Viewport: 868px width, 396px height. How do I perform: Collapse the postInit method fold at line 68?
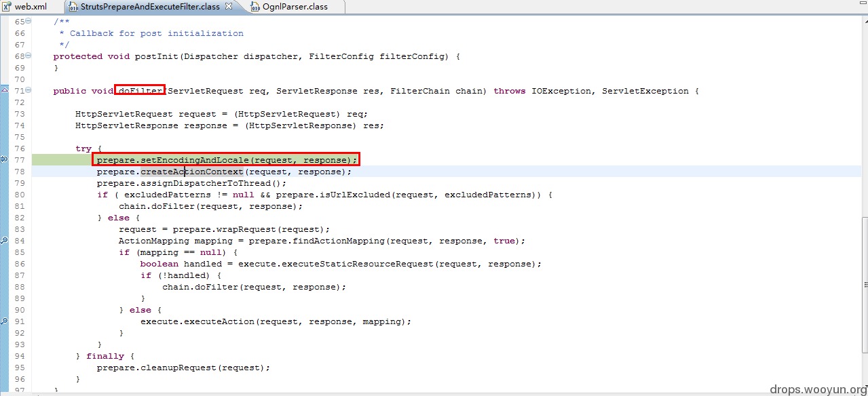pos(29,56)
